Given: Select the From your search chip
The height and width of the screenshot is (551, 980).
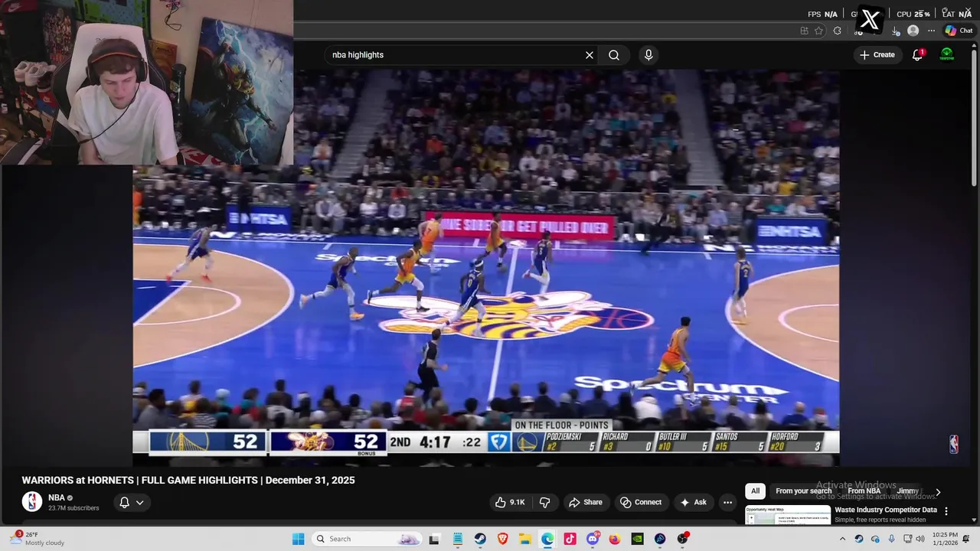Looking at the screenshot, I should (x=803, y=491).
